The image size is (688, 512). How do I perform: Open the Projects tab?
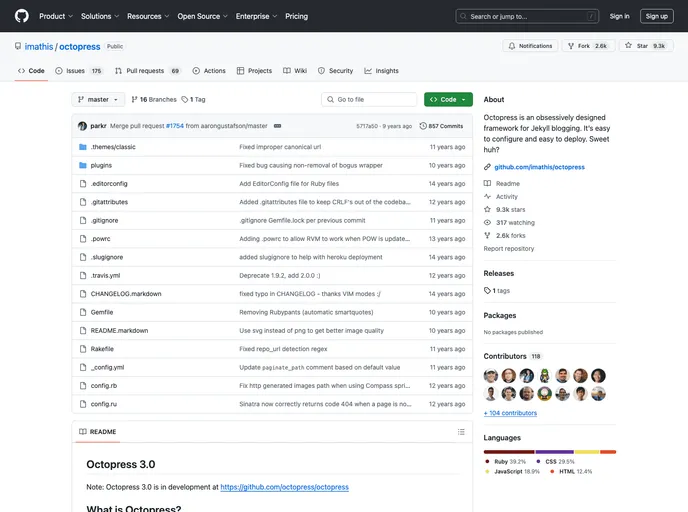(x=254, y=71)
